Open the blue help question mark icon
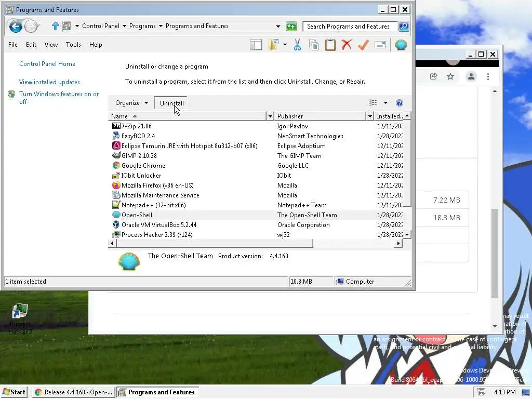 pyautogui.click(x=400, y=103)
